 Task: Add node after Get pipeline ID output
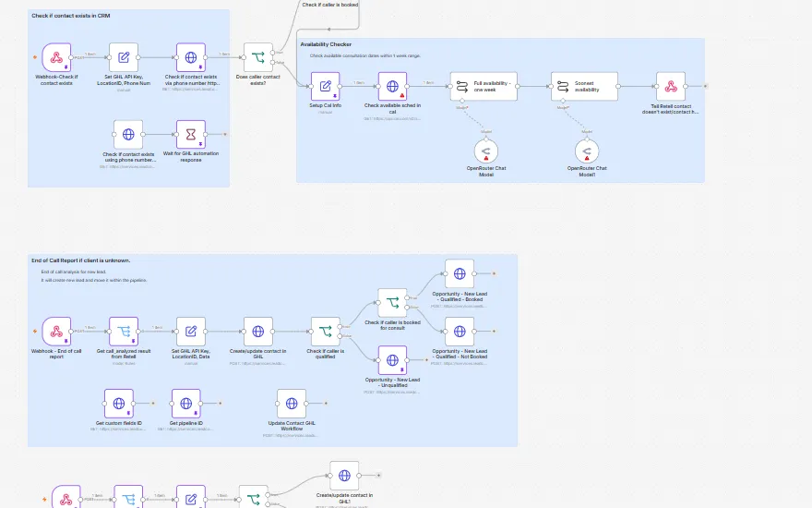tap(221, 404)
